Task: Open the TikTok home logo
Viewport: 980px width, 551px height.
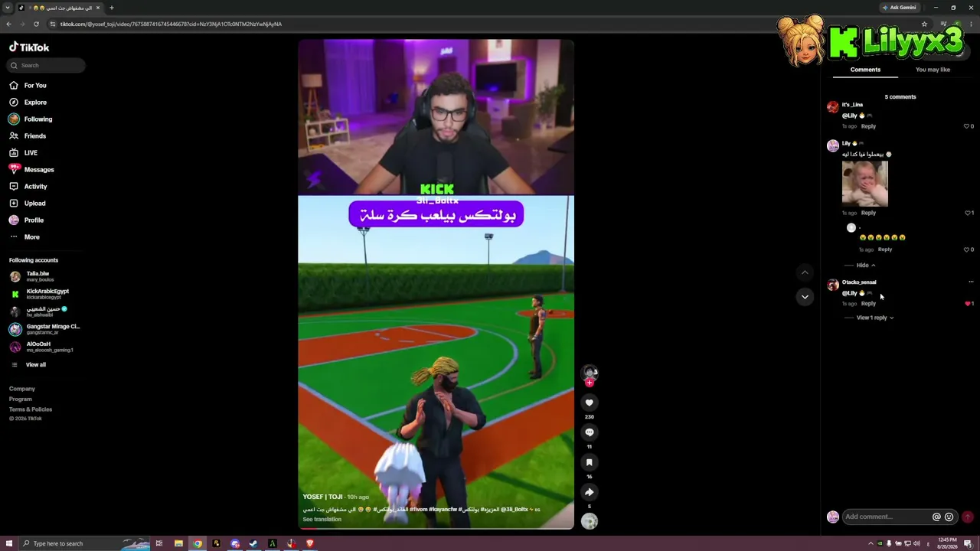Action: coord(29,47)
